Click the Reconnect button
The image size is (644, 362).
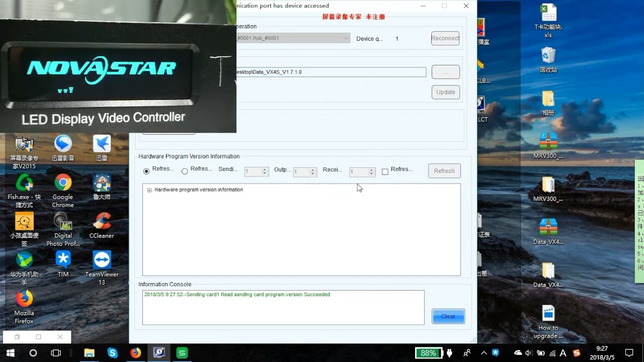(x=445, y=38)
